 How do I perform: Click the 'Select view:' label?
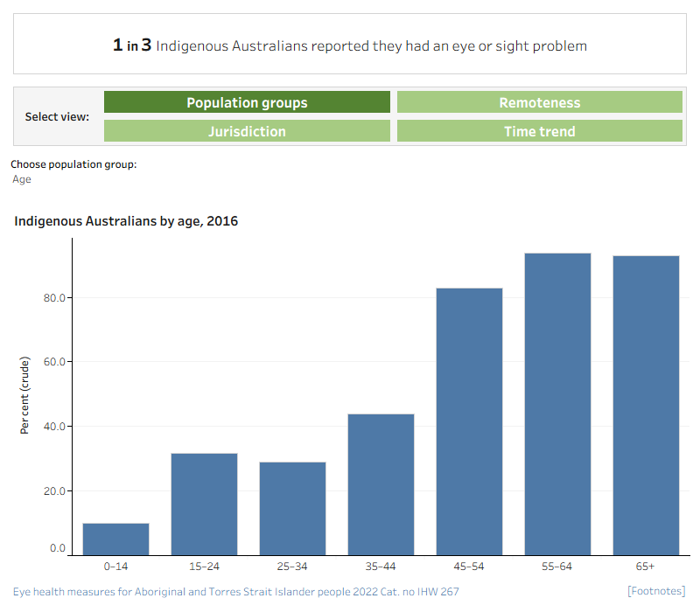57,117
